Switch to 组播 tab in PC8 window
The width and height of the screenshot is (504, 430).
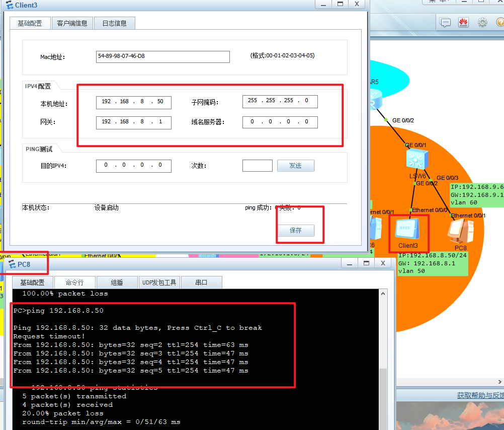117,282
